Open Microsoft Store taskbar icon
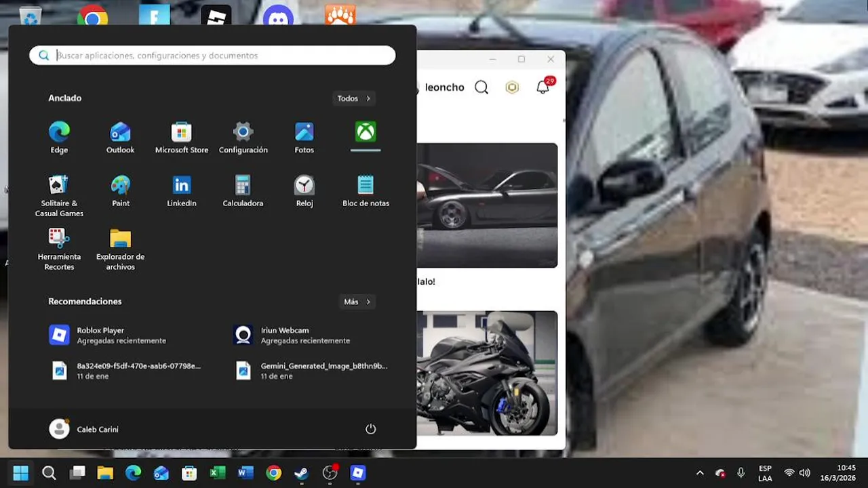This screenshot has width=868, height=488. point(189,472)
